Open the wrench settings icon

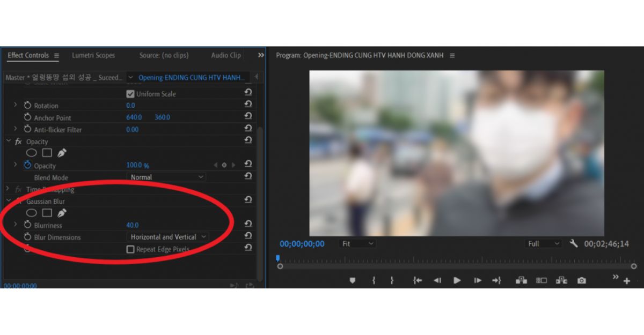[573, 243]
